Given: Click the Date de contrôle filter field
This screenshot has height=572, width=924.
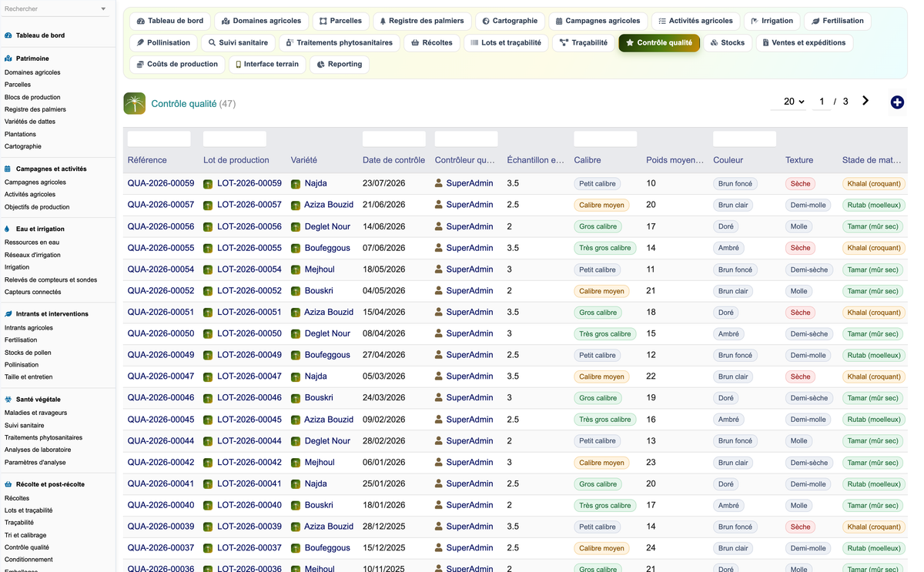Looking at the screenshot, I should (394, 139).
